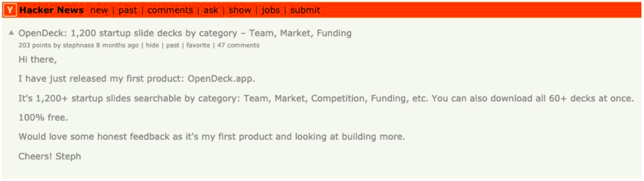Screen dimensions: 644x181
Task: Open the jobs page
Action: click(271, 10)
